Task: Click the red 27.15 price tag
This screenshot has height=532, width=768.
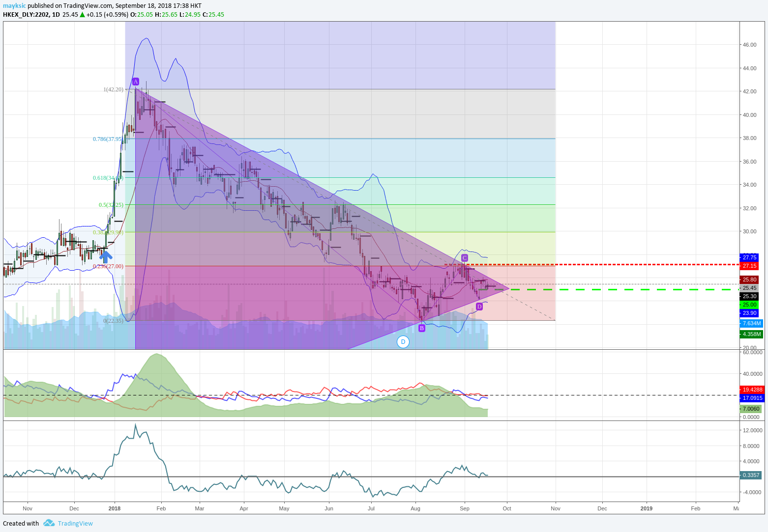Action: pos(749,266)
